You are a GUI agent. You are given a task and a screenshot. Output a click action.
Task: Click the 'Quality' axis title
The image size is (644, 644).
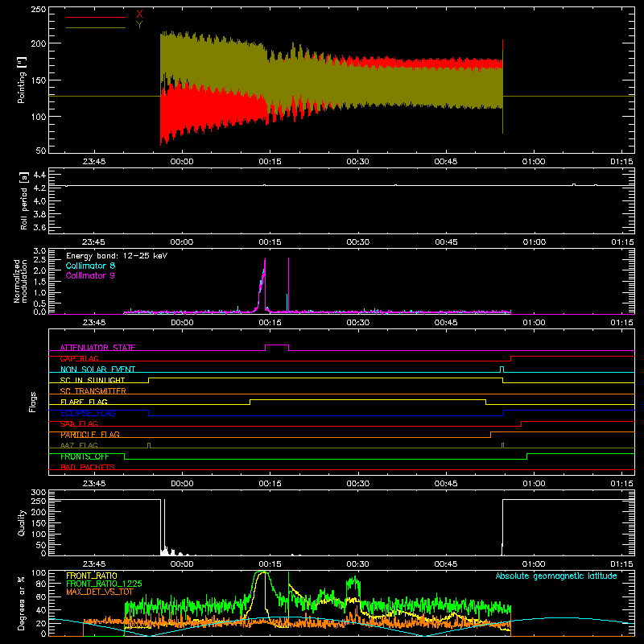(22, 522)
